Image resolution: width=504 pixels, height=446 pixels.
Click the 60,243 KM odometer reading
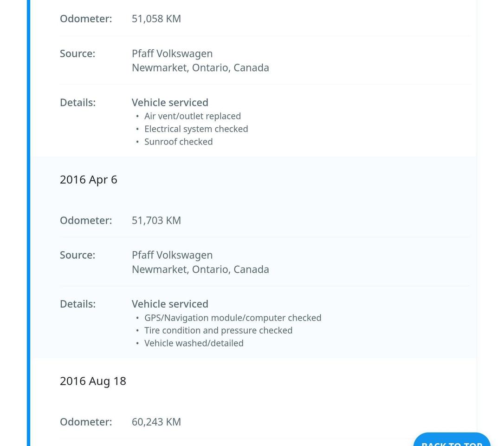[x=156, y=422]
